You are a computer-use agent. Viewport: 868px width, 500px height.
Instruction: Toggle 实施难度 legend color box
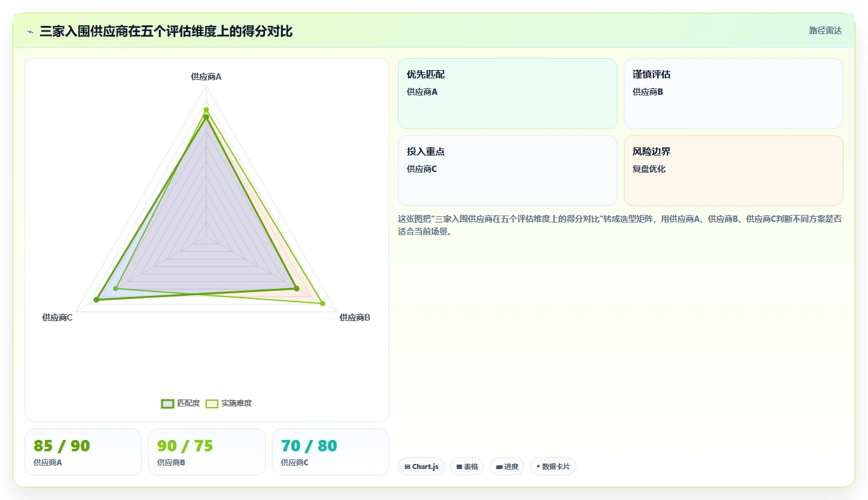tap(212, 404)
